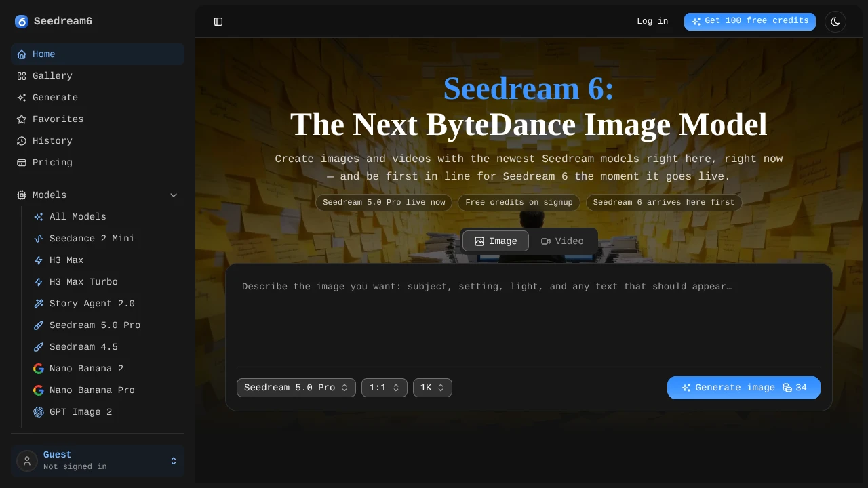Screen dimensions: 868x488
Task: Click the Models chip icon
Action: point(22,195)
